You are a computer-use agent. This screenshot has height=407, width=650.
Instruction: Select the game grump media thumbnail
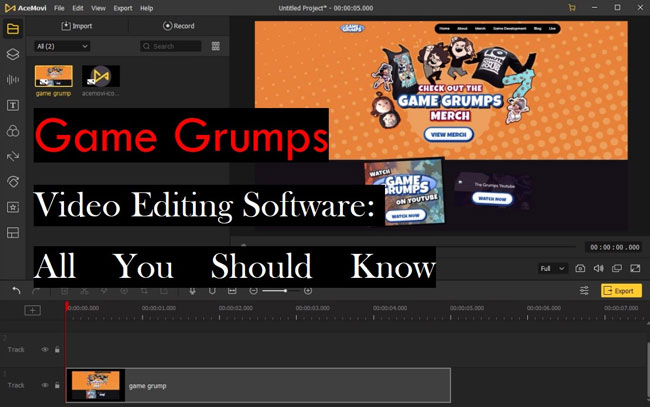(53, 76)
